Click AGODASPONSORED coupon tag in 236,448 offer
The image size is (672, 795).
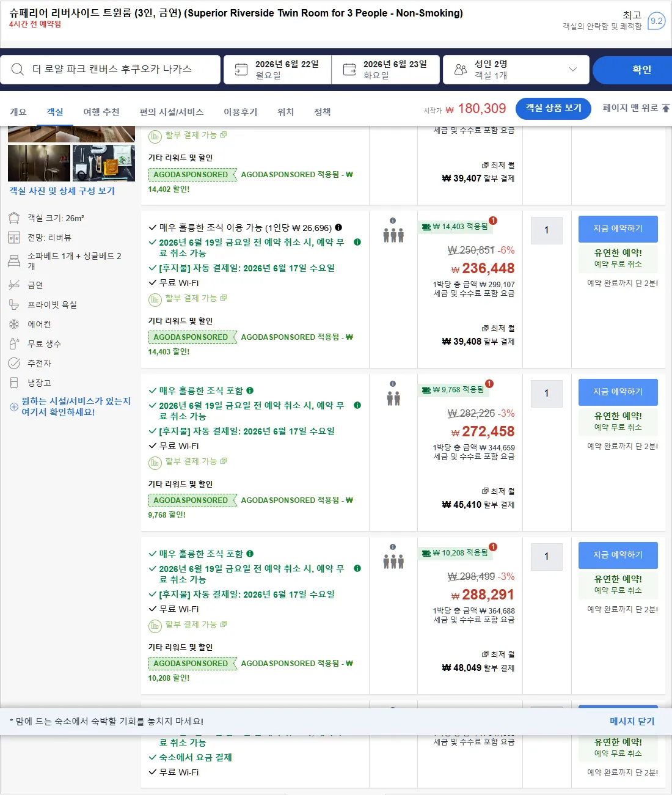[192, 337]
